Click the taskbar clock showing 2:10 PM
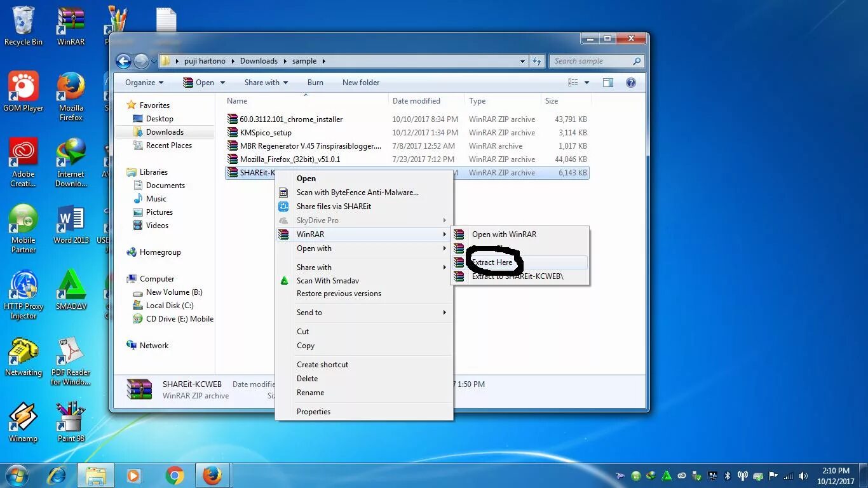The width and height of the screenshot is (868, 488). coord(835,476)
